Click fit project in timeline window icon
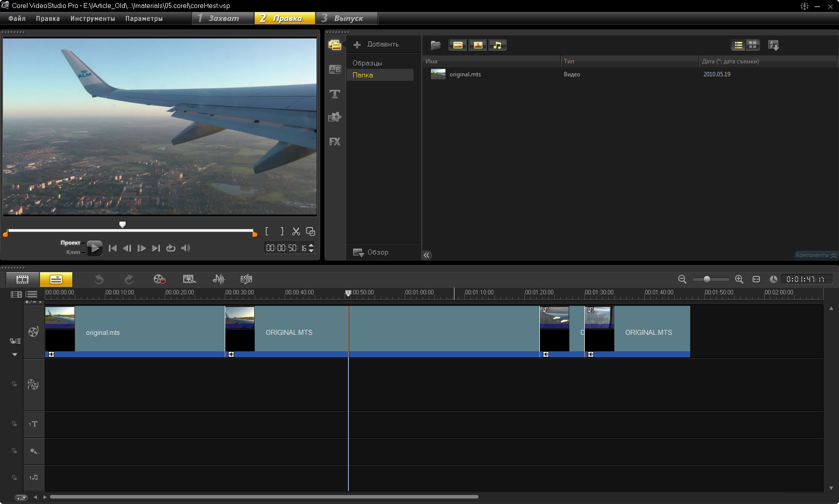The image size is (839, 504). (756, 279)
